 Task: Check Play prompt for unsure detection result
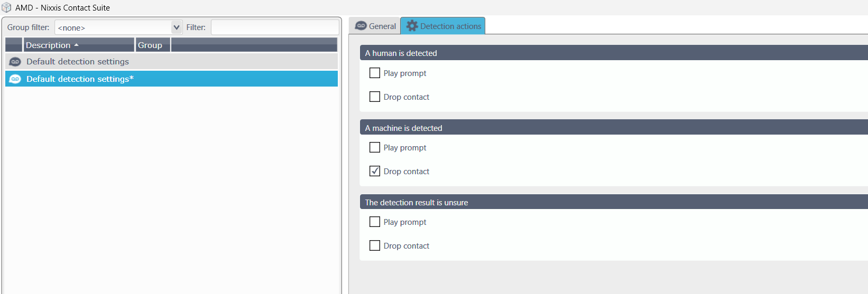(x=375, y=222)
